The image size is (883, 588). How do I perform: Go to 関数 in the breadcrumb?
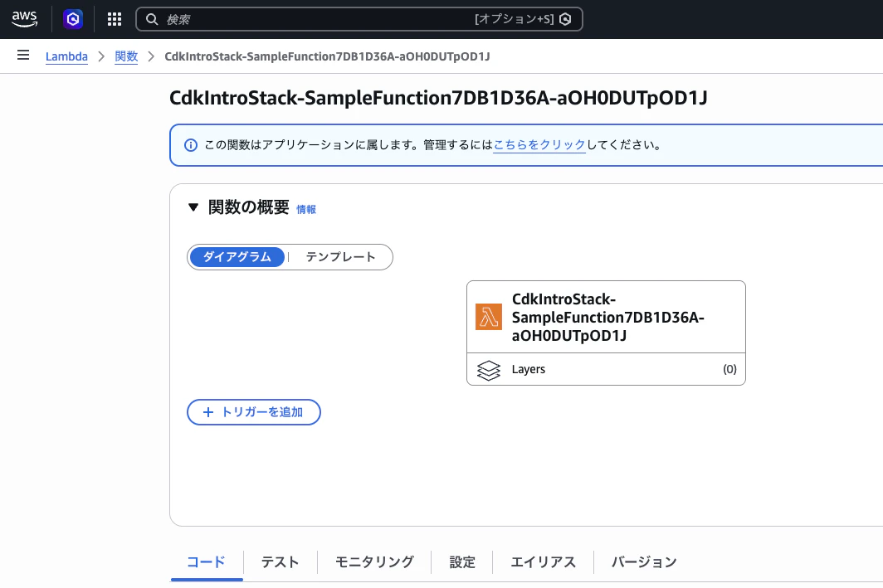pos(126,56)
